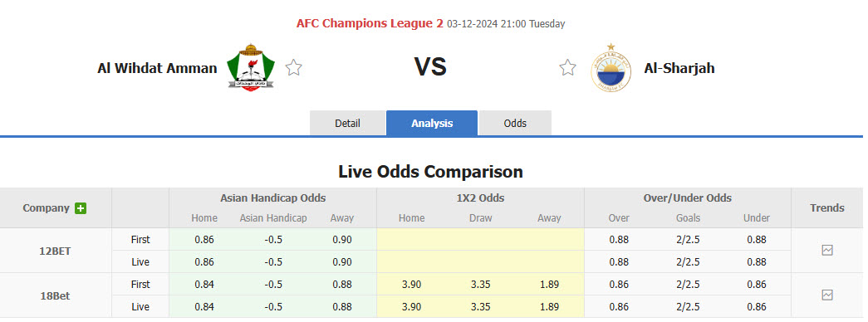Click the green plus icon beside Company
868x322 pixels.
(81, 208)
